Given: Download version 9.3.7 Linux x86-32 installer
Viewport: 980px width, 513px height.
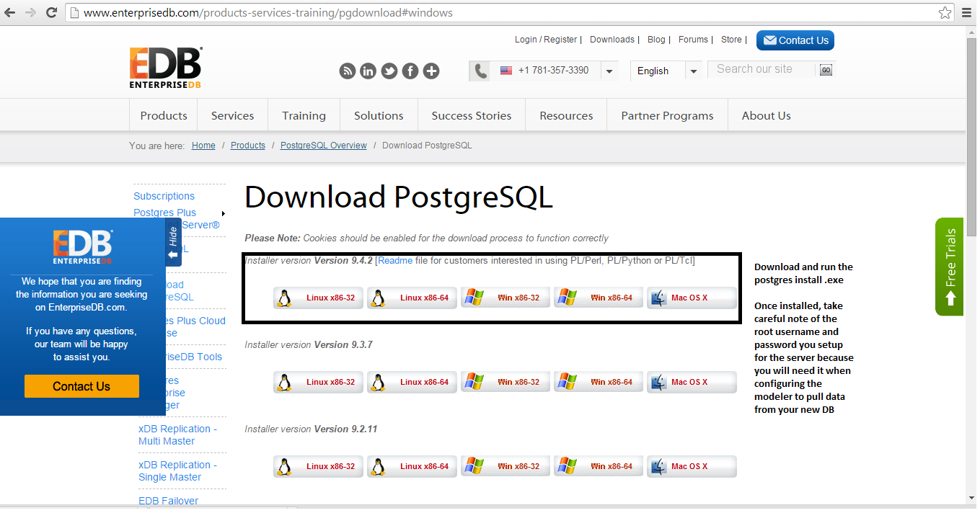Looking at the screenshot, I should (x=319, y=382).
